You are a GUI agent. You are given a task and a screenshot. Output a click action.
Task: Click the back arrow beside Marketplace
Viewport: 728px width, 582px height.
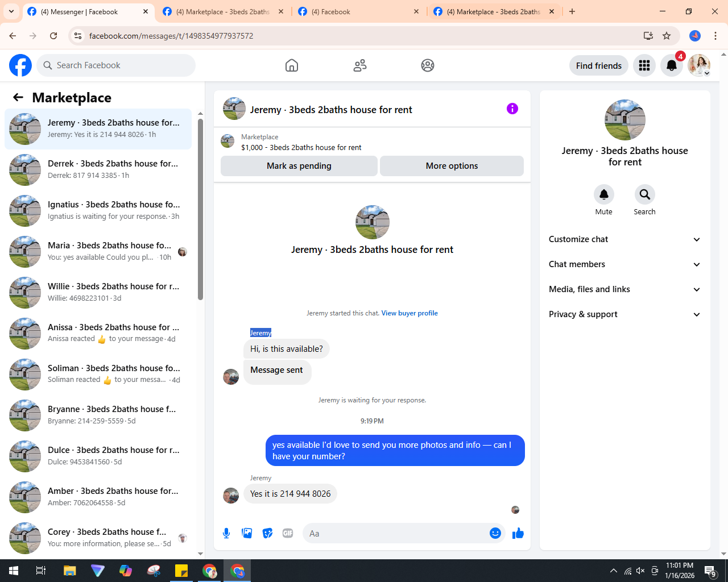coord(18,97)
